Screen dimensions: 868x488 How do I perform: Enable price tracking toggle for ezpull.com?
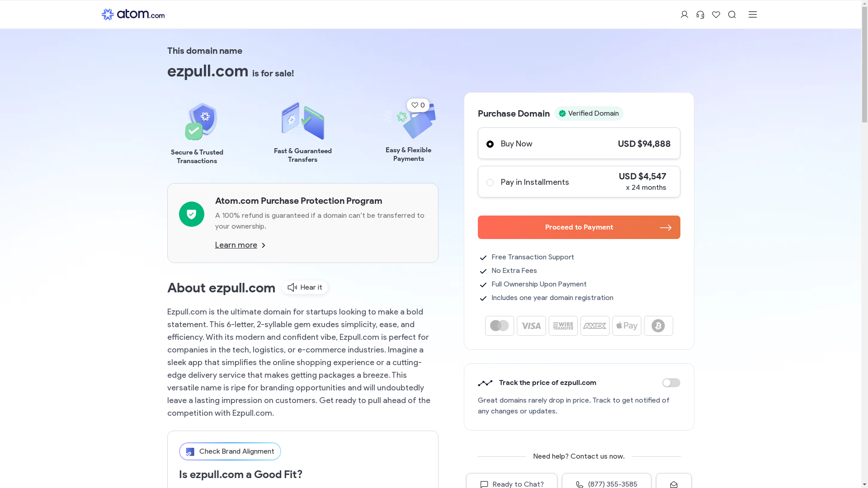(671, 383)
